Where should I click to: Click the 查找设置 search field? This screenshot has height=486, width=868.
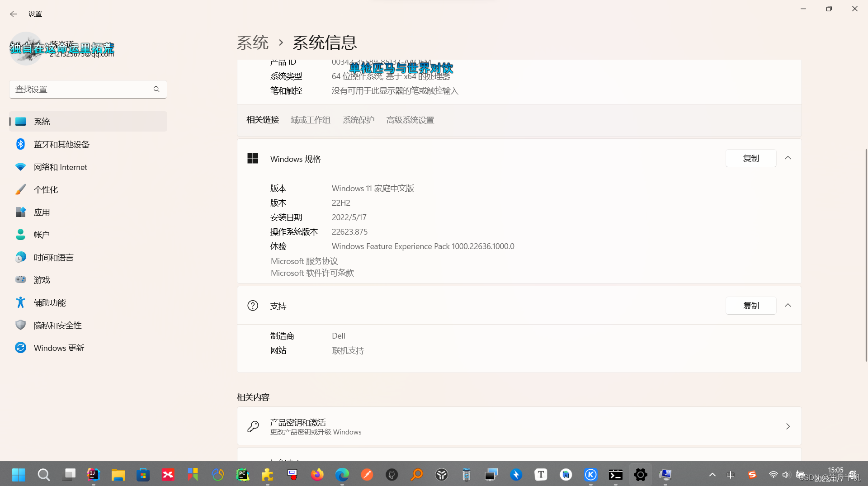tap(88, 89)
